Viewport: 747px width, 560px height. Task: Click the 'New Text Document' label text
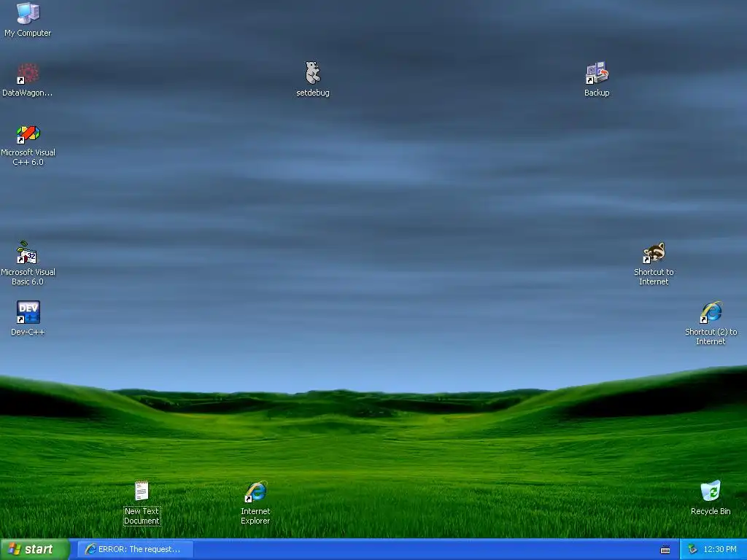[142, 516]
